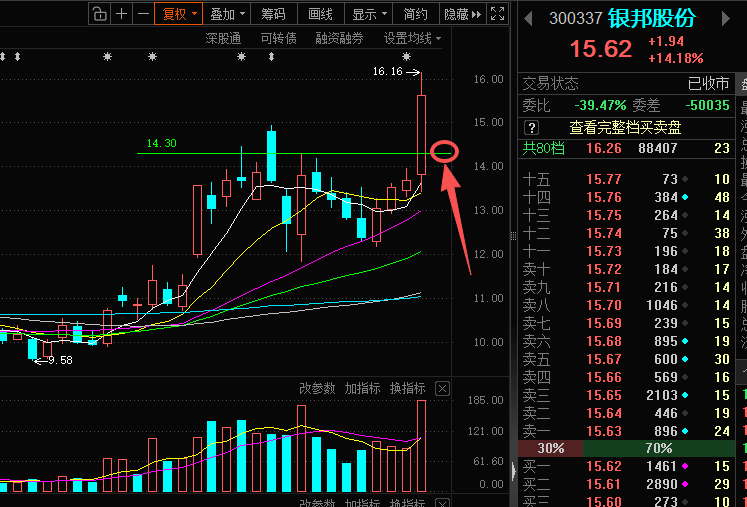Image resolution: width=747 pixels, height=507 pixels.
Task: Click the 16.16 high price label
Action: pyautogui.click(x=387, y=71)
